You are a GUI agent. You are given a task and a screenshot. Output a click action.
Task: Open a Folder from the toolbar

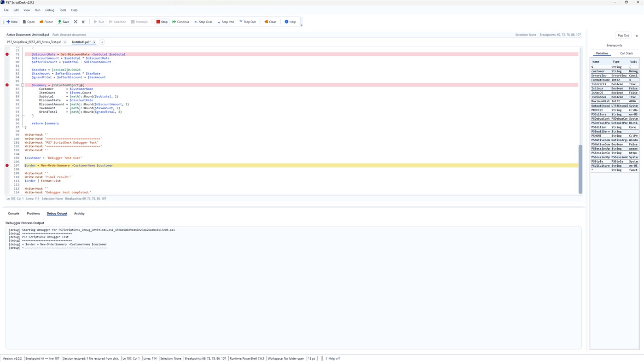(46, 22)
